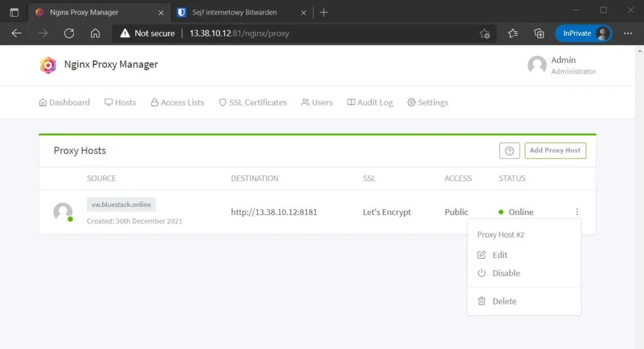Click the address bar URL

point(240,33)
